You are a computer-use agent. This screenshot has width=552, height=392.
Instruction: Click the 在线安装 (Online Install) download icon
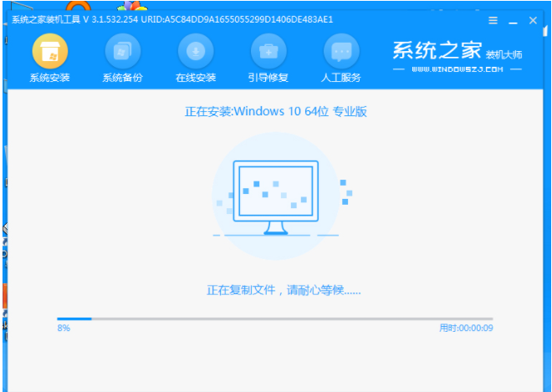tap(195, 52)
